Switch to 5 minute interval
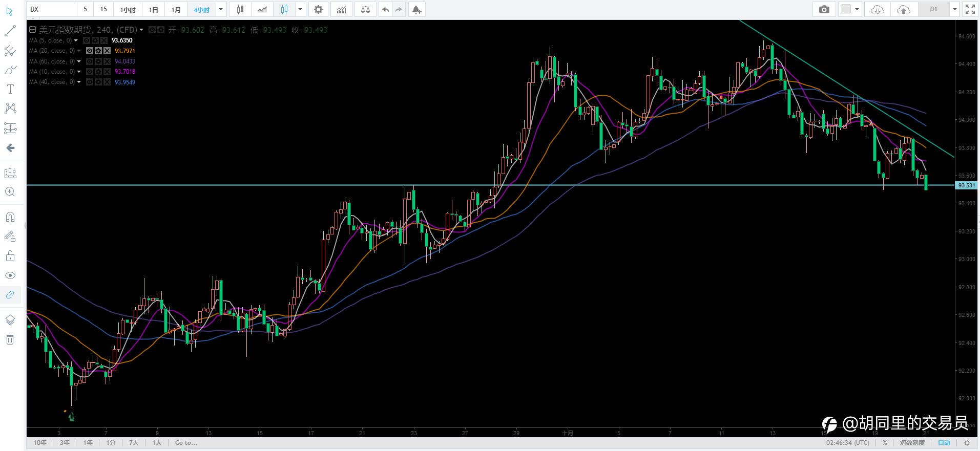 coord(85,9)
